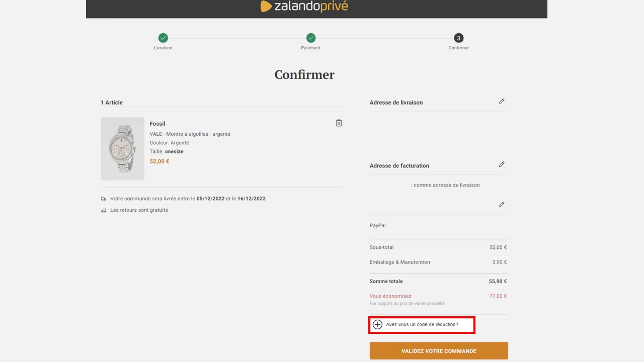Select the step 3 Confirmer circle
644x362 pixels.
tap(458, 38)
